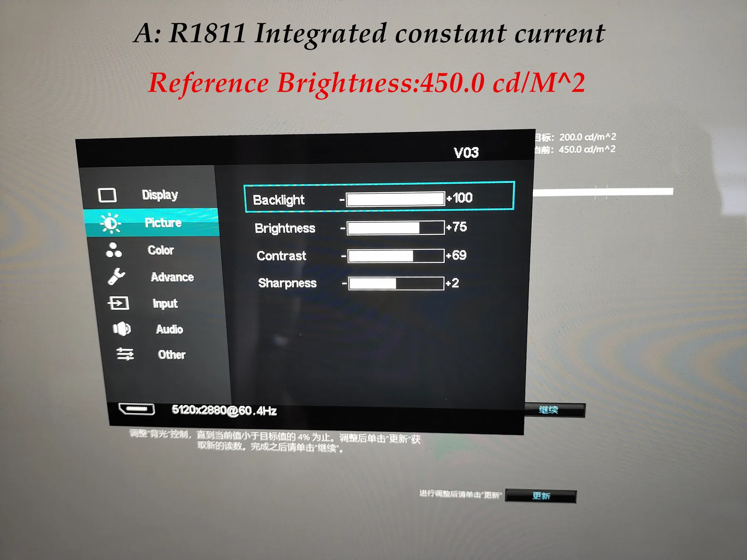
Task: Click the white luminance progress bar
Action: pos(603,192)
